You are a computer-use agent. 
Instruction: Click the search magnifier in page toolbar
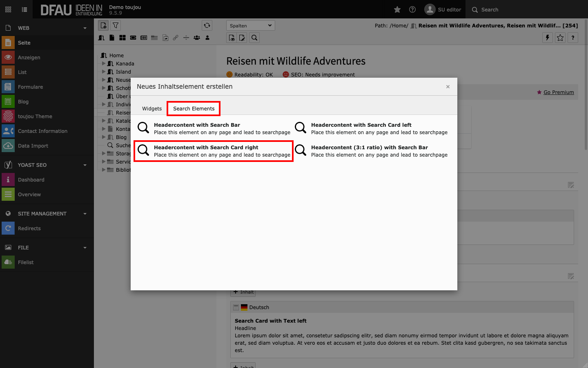click(x=254, y=38)
